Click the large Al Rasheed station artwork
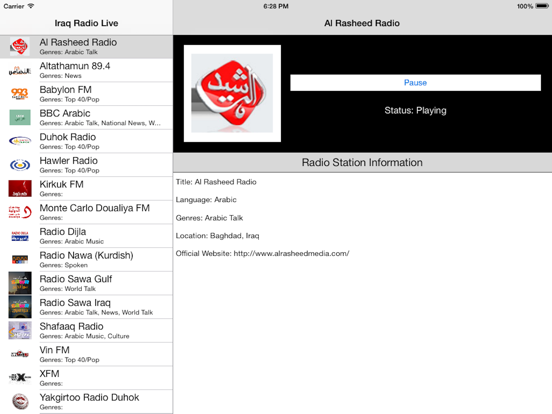 tap(232, 93)
